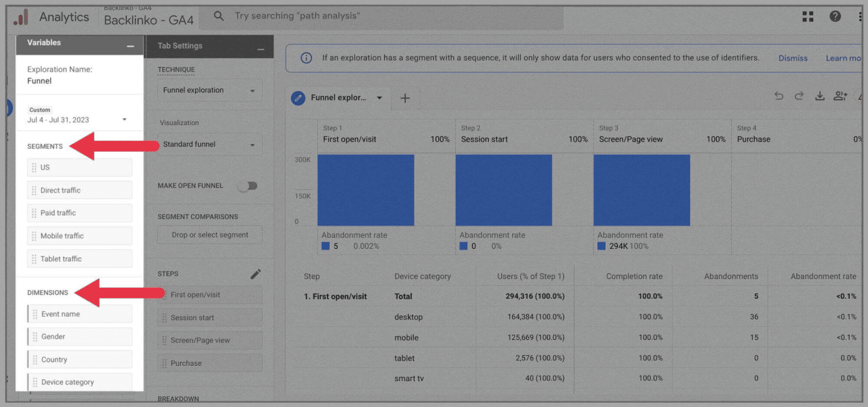Open the Funnel exploration tab menu arrow
This screenshot has height=407, width=868.
click(x=379, y=98)
